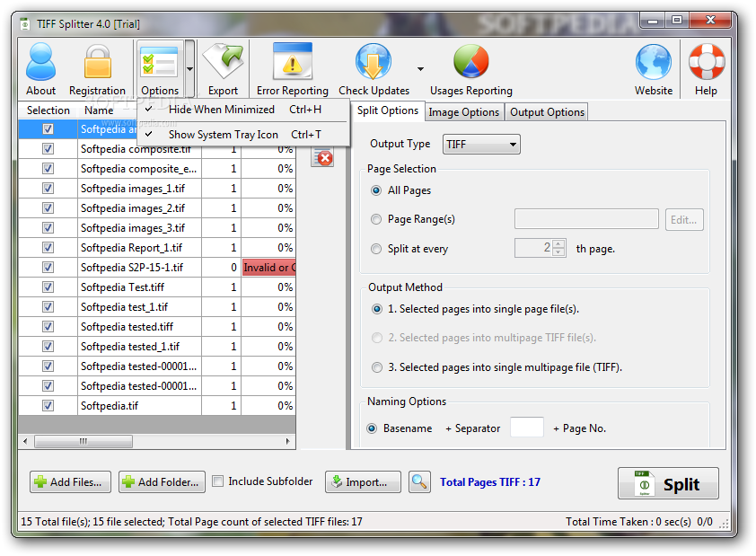Uncheck the Softpedia S2P-15-1.tif checkbox
This screenshot has height=556, width=756.
48,267
